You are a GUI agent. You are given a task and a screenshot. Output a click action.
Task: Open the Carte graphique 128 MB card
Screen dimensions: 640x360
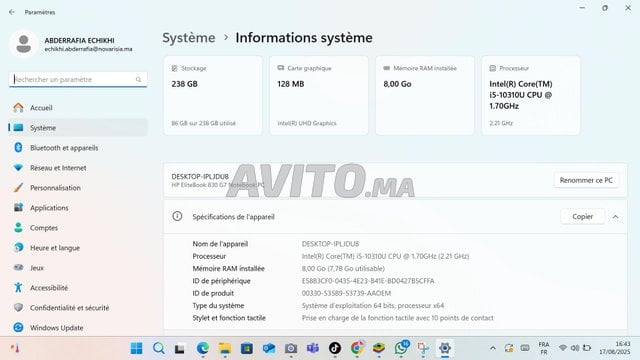click(x=319, y=95)
